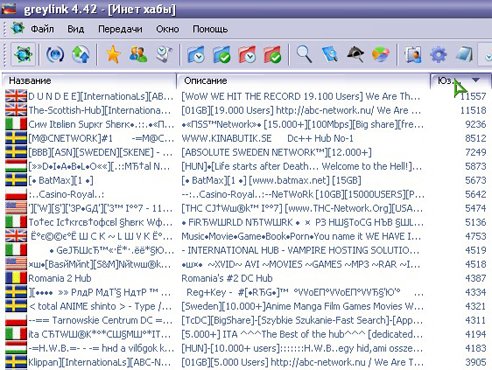Open the public hubs globe icon

click(23, 54)
